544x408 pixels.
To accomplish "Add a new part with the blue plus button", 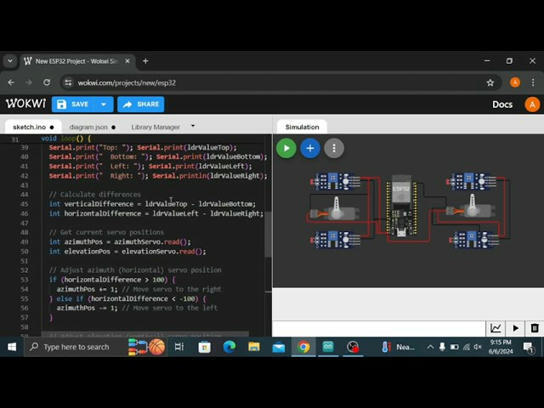I will tap(310, 148).
